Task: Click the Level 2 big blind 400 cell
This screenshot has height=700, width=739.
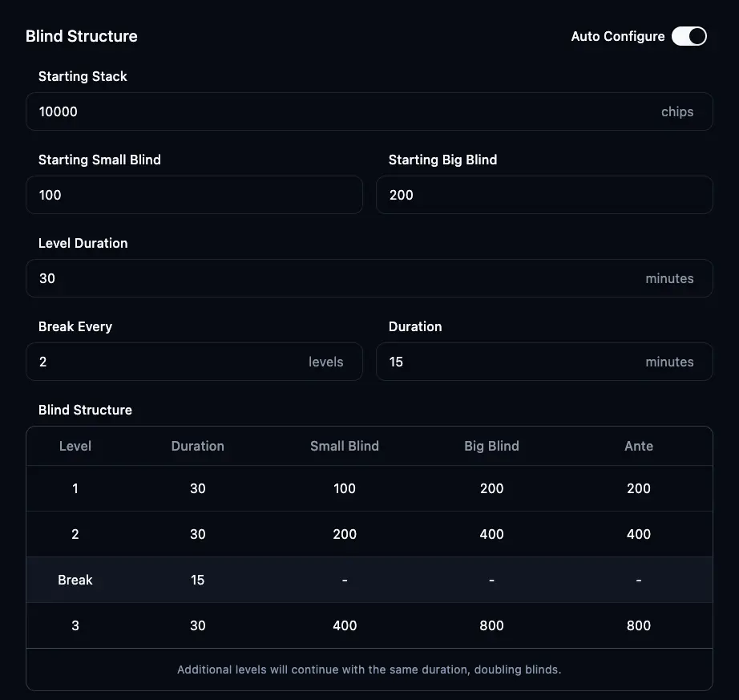Action: 491,534
